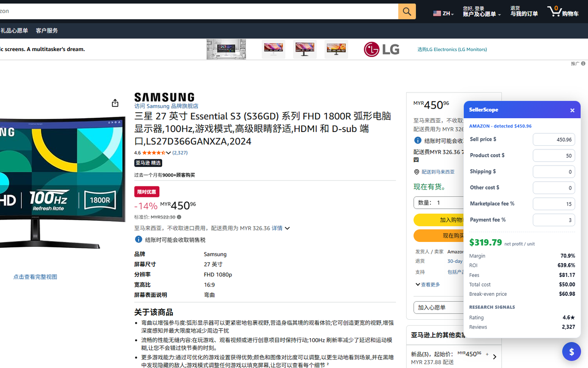Open 客户服务 in navigation bar
The height and width of the screenshot is (368, 588).
click(47, 31)
